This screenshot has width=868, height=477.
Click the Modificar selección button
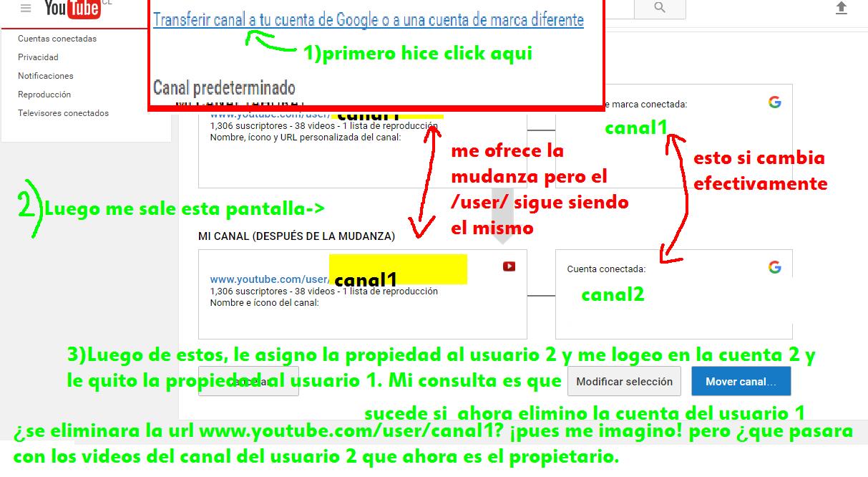tap(624, 382)
